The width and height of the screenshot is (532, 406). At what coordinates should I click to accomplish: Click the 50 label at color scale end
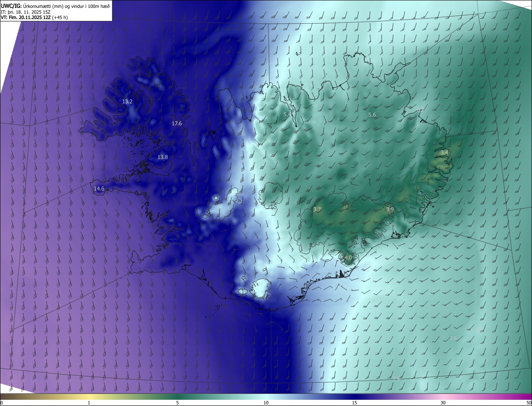529,403
